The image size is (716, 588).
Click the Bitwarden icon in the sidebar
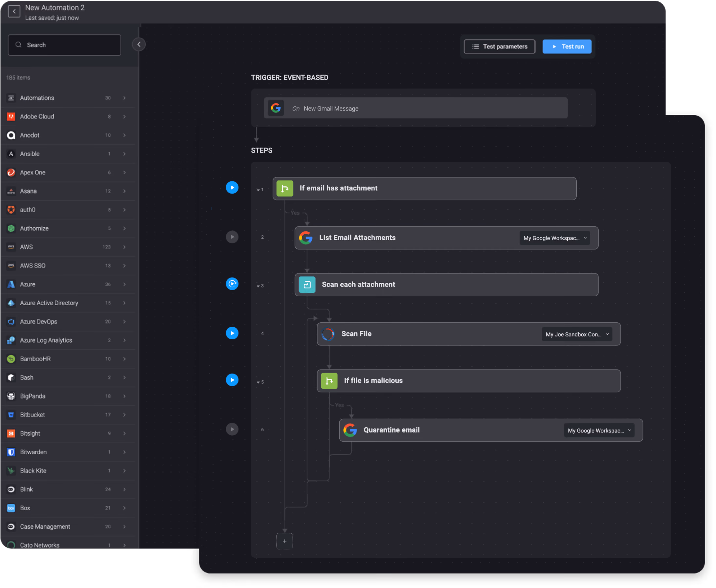click(x=11, y=452)
